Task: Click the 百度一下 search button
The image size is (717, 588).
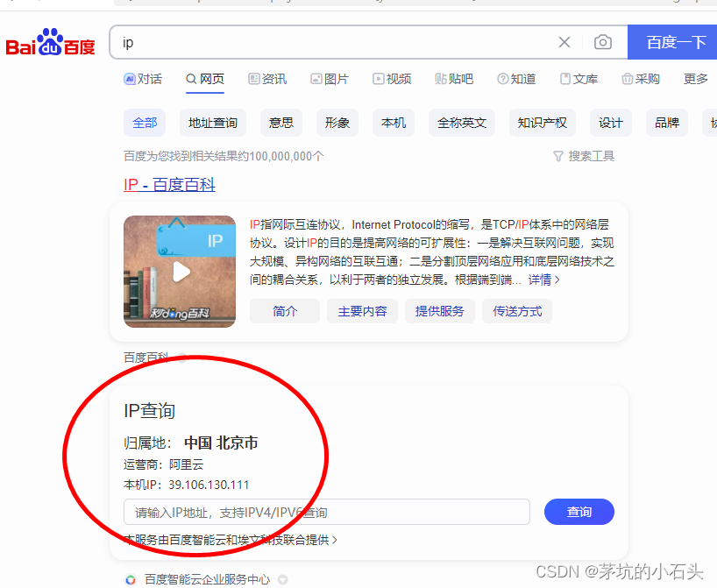Action: (x=672, y=42)
